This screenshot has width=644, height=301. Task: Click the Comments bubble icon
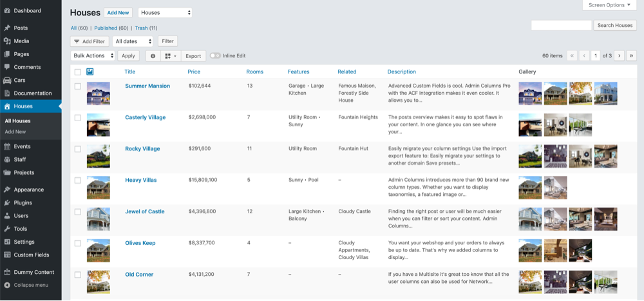point(7,67)
